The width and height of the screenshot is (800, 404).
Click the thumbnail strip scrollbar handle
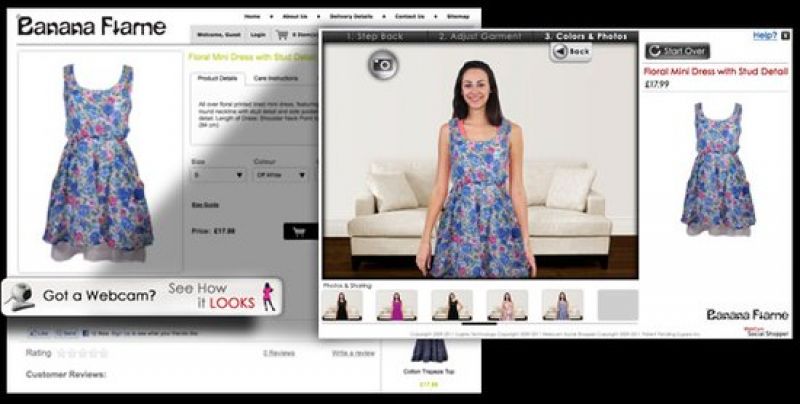pyautogui.click(x=479, y=323)
